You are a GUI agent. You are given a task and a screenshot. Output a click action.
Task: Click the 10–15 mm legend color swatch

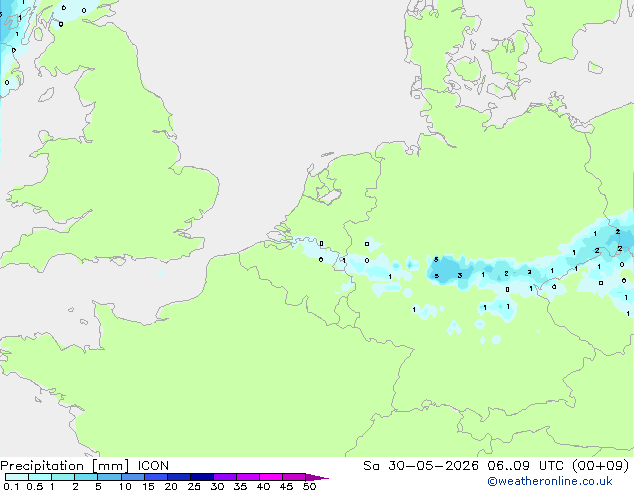click(133, 477)
